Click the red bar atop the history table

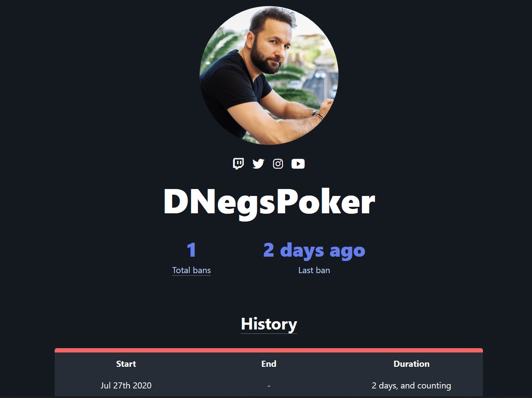269,350
